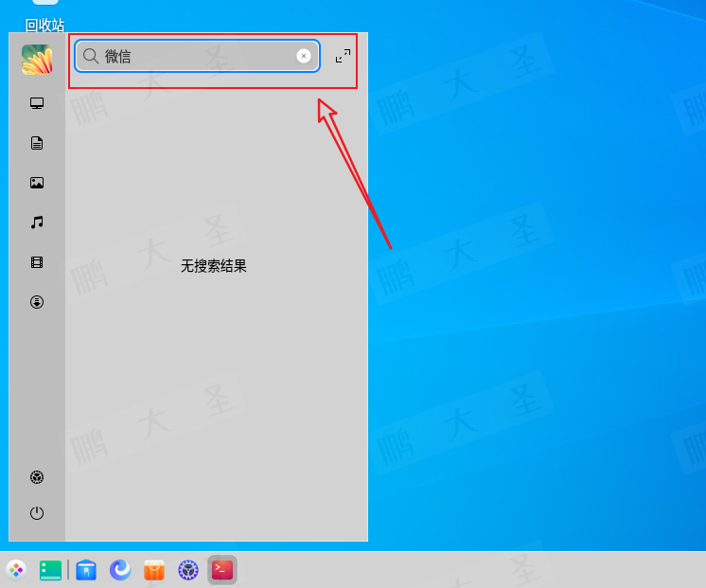Image resolution: width=706 pixels, height=588 pixels.
Task: Open the orange App Store in the dock
Action: (154, 570)
